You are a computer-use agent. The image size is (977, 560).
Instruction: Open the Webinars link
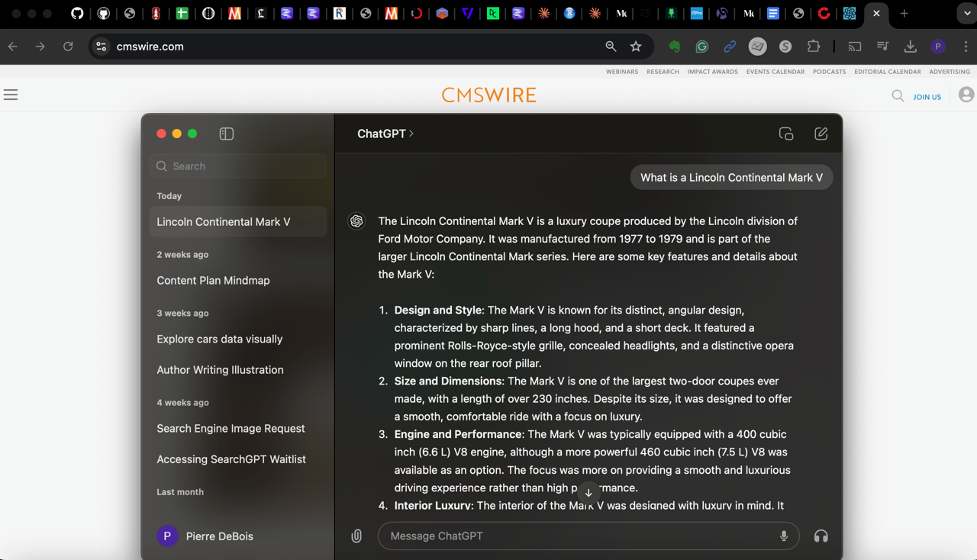click(622, 72)
